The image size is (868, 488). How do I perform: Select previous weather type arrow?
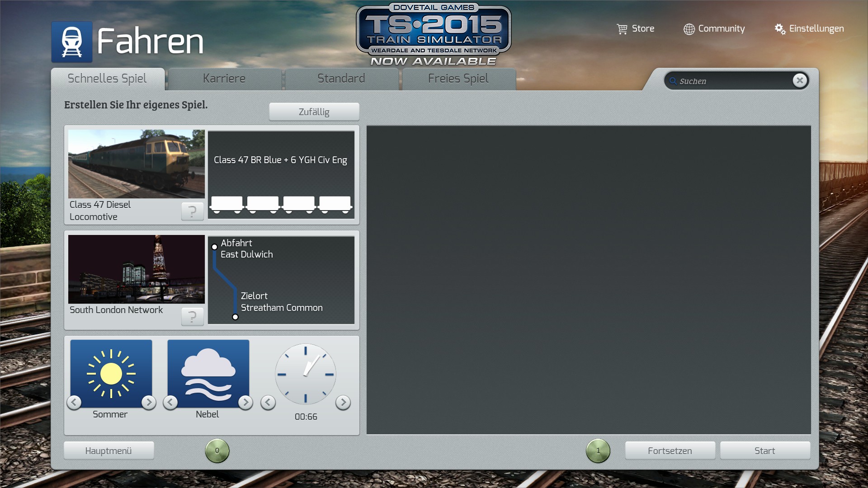coord(170,402)
